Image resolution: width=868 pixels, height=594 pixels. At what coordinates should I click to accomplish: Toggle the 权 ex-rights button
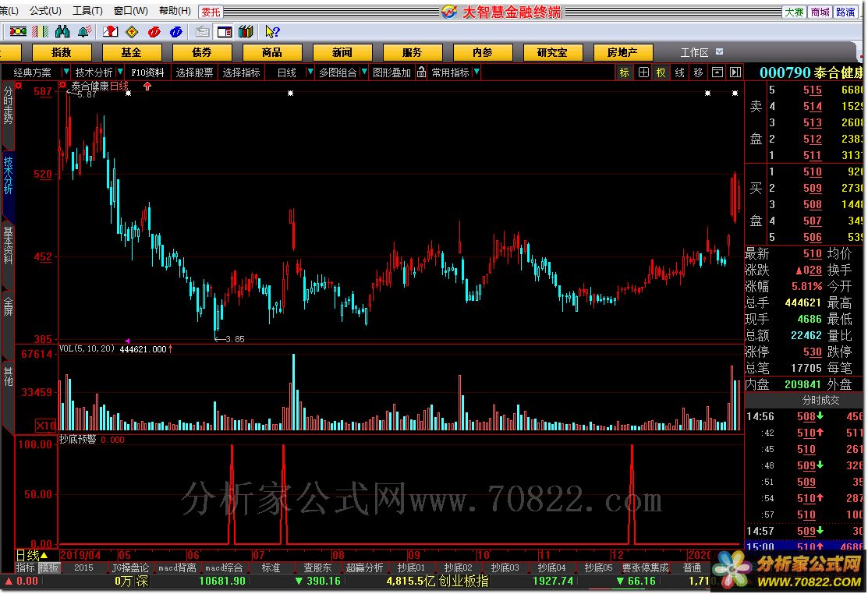pyautogui.click(x=661, y=72)
